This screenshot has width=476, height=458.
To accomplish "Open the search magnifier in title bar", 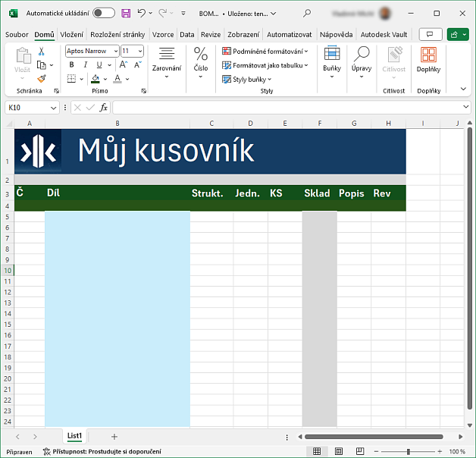I will pyautogui.click(x=307, y=14).
